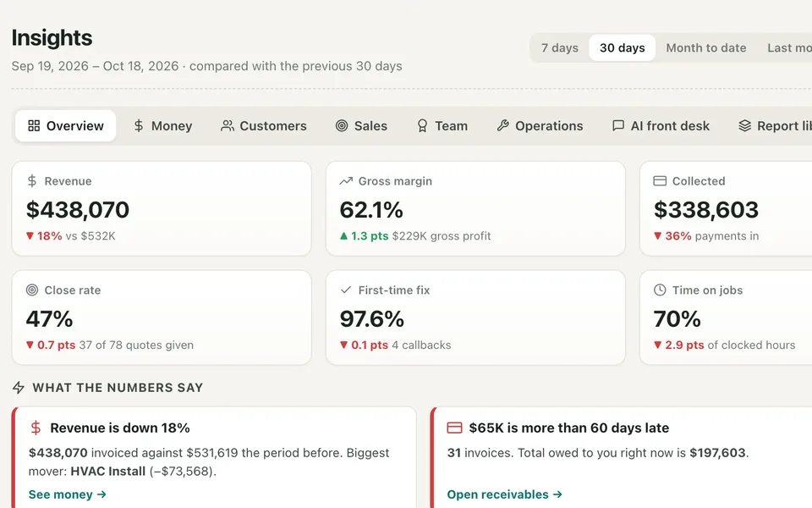This screenshot has width=812, height=508.
Task: Click red down triangle beside 0.7 pts
Action: (30, 345)
